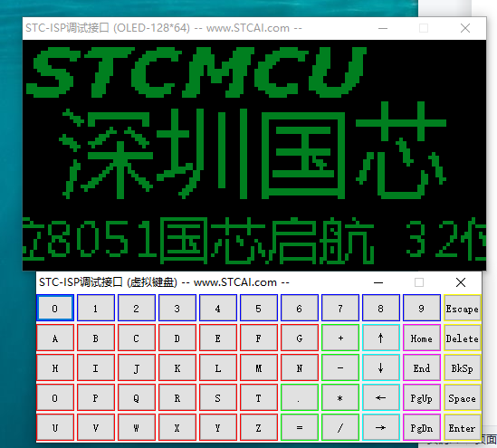Click the digit 9 virtual key

(422, 308)
